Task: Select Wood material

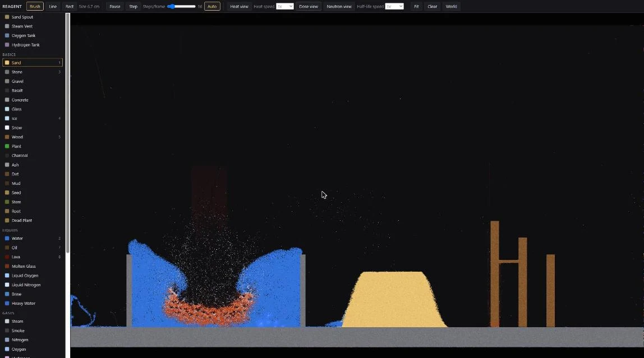Action: (33, 137)
